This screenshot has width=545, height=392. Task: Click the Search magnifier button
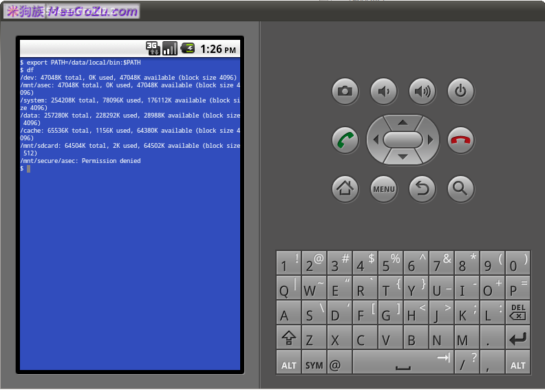460,188
